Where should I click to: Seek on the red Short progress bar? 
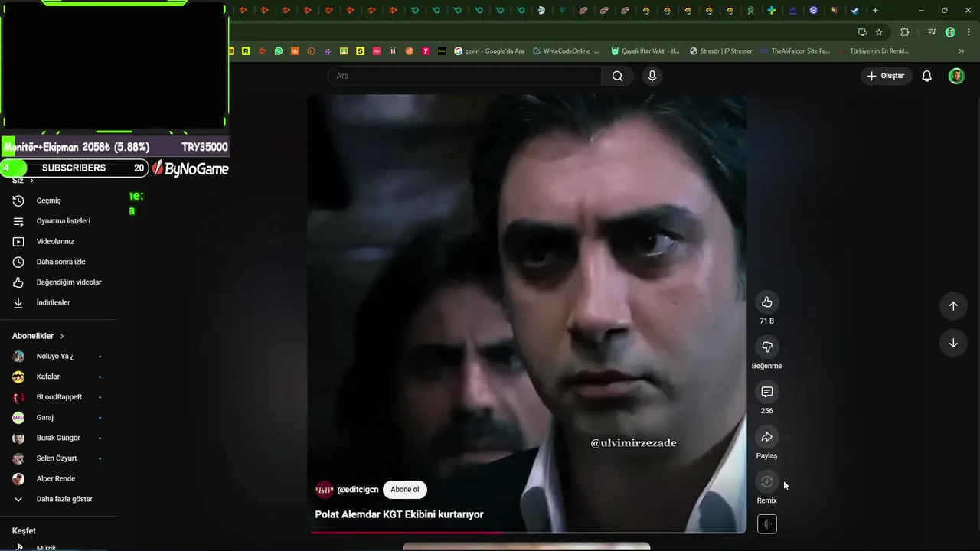[527, 533]
